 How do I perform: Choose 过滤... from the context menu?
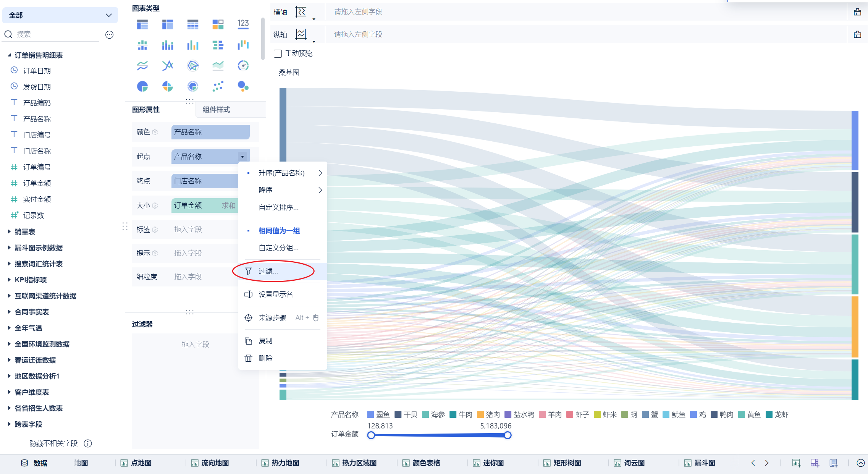click(x=268, y=271)
